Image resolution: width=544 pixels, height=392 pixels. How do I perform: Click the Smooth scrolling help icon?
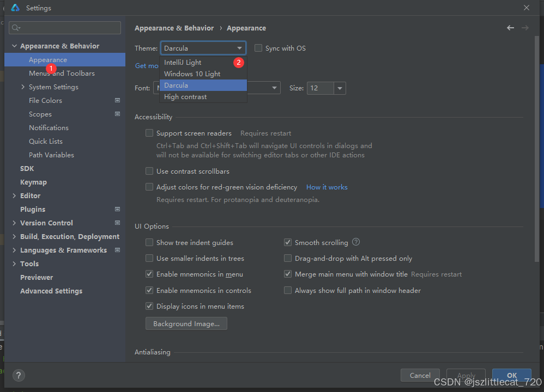(x=356, y=242)
